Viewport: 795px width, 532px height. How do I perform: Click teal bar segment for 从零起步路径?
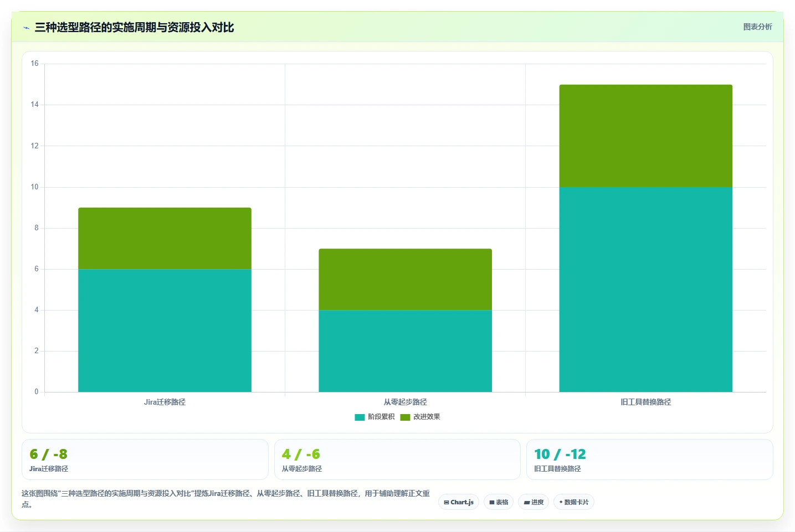pyautogui.click(x=405, y=351)
